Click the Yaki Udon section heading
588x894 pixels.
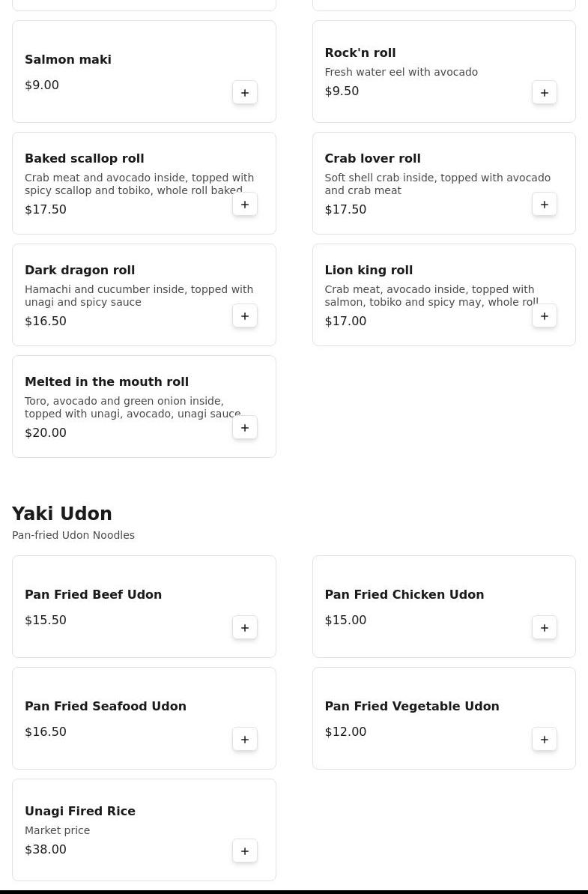(x=62, y=514)
